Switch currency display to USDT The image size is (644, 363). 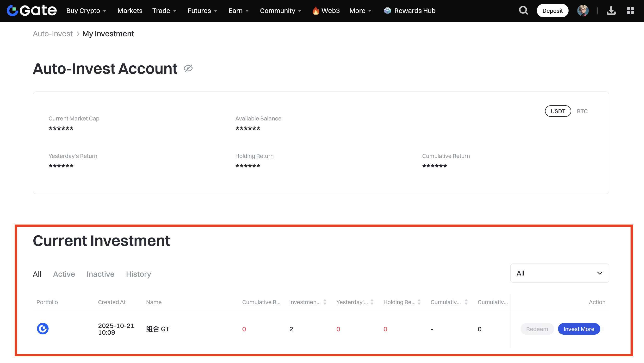[558, 111]
